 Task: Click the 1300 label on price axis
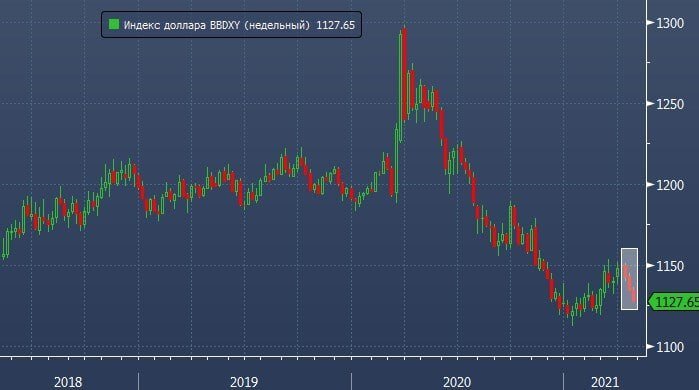point(670,23)
